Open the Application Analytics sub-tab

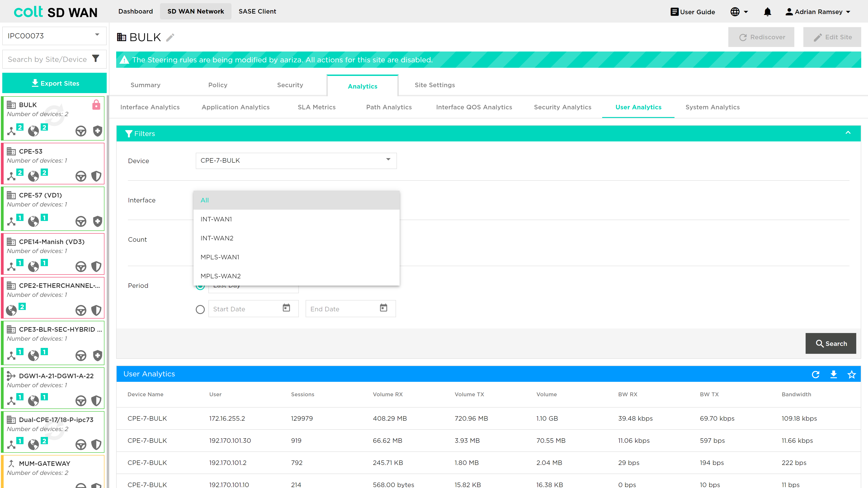[236, 107]
